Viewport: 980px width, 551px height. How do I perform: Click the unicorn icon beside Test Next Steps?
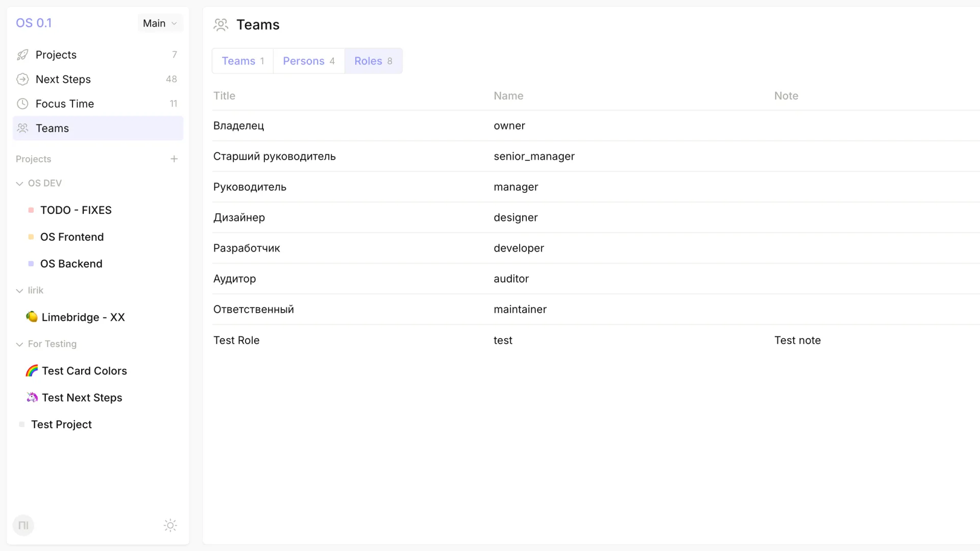tap(32, 397)
